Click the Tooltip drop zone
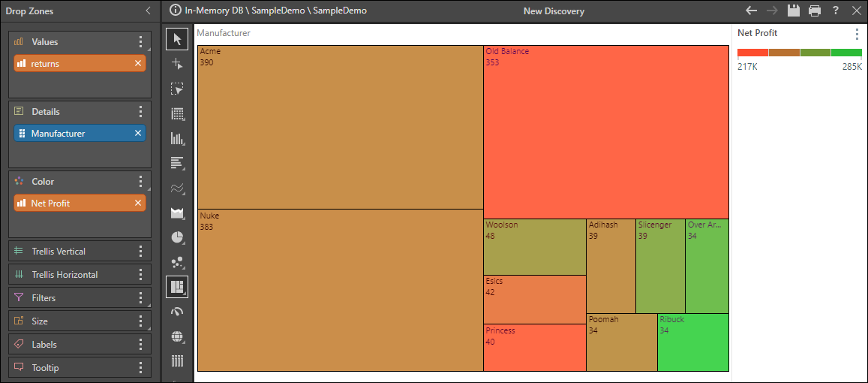868x383 pixels. pos(80,367)
